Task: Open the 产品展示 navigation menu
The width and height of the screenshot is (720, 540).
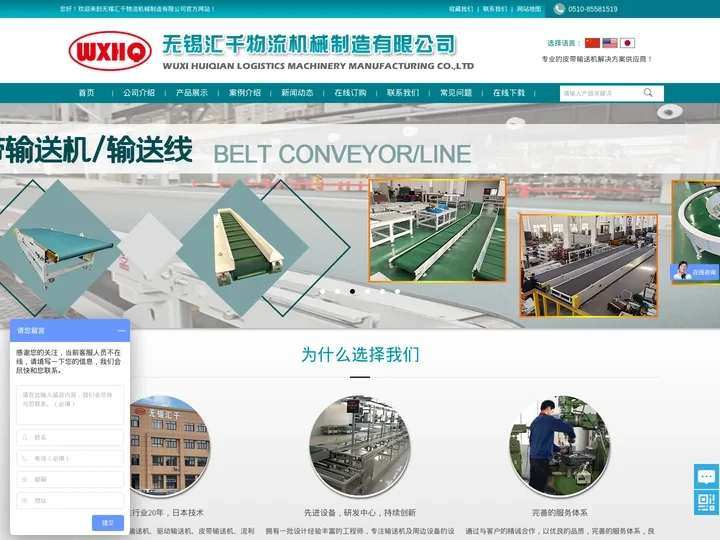Action: (192, 93)
